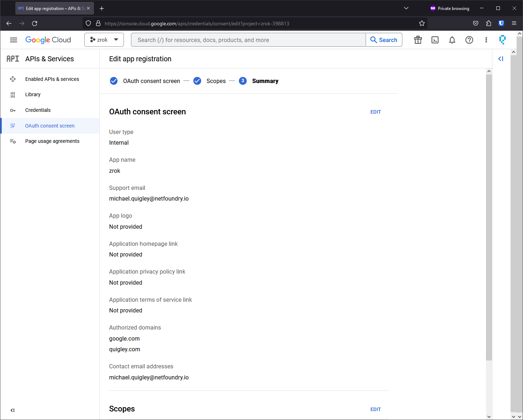Open the browser list-all-tabs chevron

[x=406, y=8]
